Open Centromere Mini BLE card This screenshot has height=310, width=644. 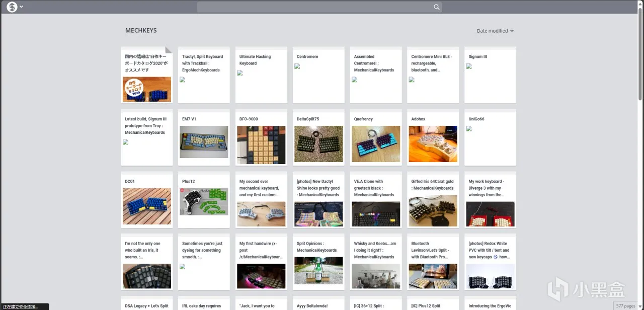point(433,75)
